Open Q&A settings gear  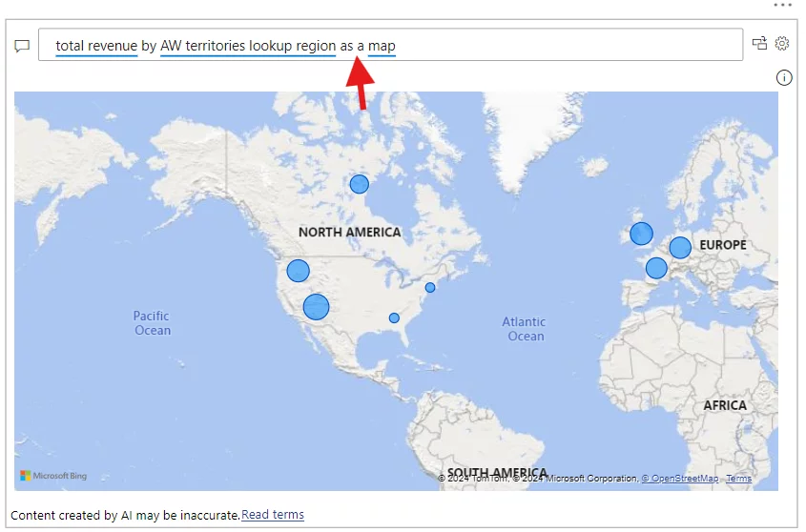[782, 43]
